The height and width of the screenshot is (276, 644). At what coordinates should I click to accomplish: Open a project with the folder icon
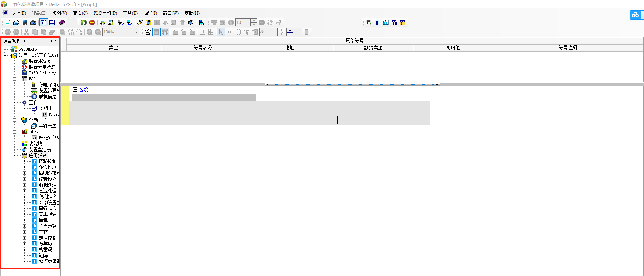[16, 22]
